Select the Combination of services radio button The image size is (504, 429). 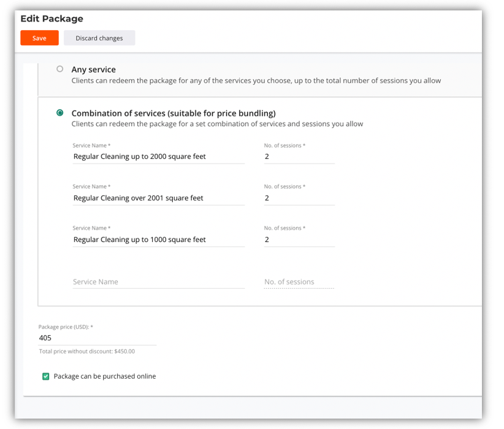tap(59, 113)
